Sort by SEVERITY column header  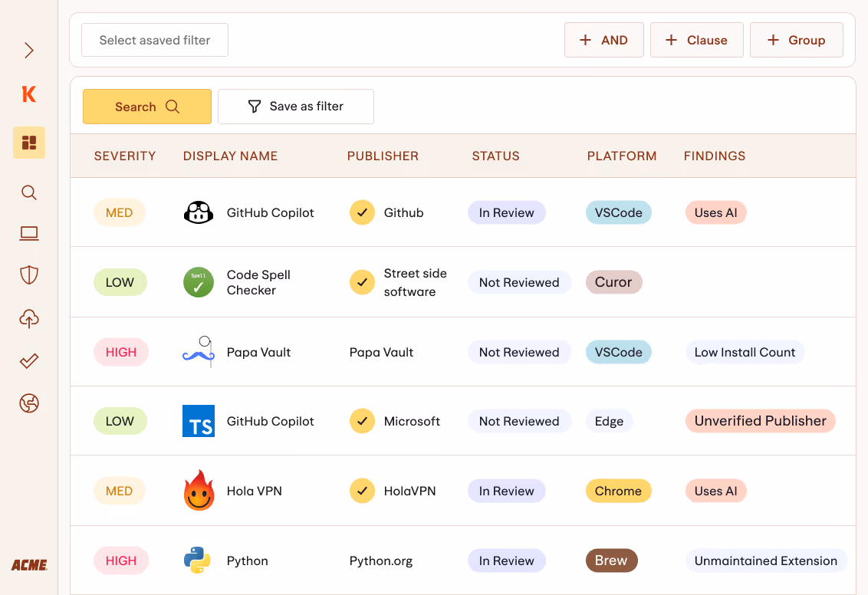point(124,156)
